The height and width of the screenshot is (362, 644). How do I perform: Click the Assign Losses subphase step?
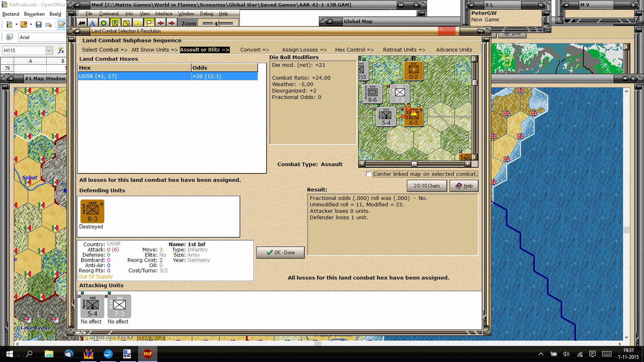(304, 50)
